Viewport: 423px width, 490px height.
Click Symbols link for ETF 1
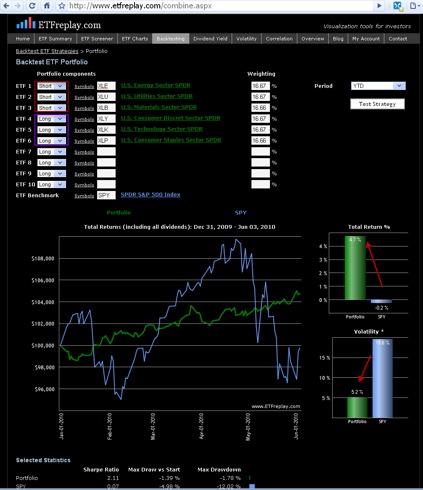pos(84,86)
